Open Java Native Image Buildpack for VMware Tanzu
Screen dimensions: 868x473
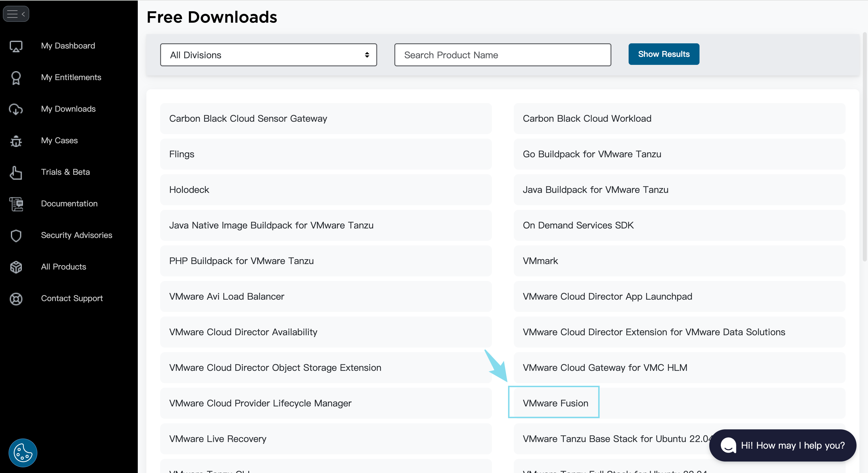point(326,225)
